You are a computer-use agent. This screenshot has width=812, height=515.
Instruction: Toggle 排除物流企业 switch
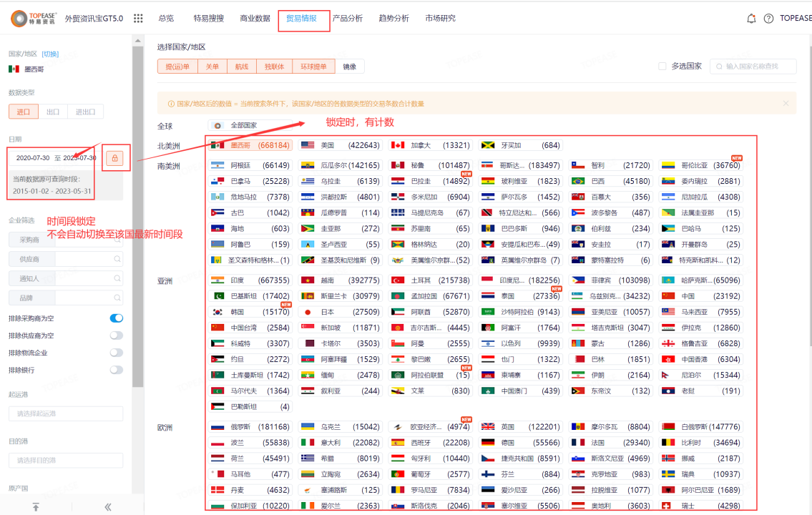coord(117,353)
